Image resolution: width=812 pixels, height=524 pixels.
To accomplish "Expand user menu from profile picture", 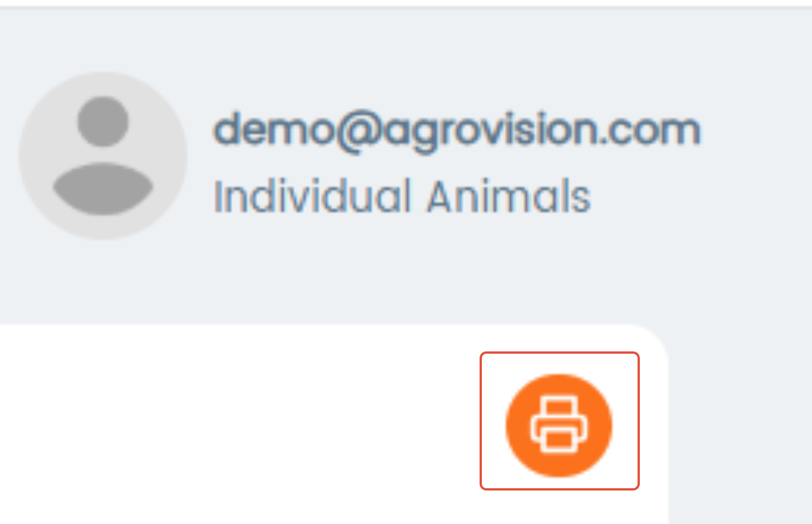I will tap(103, 156).
